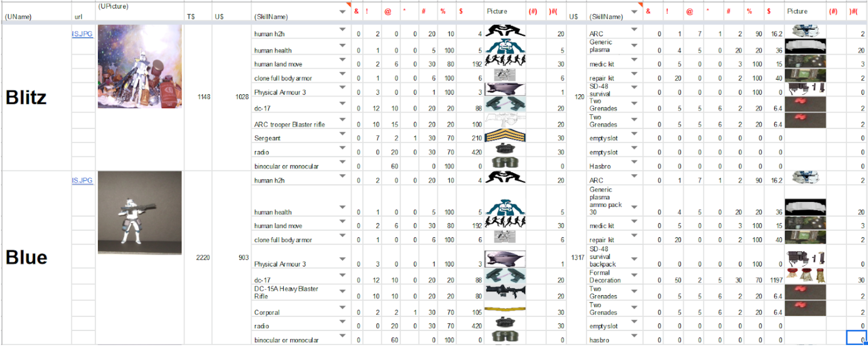Click Blitz's binocular or monocular picture

point(505,163)
